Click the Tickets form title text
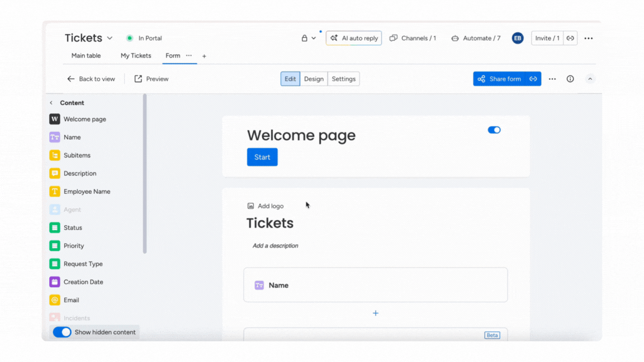The height and width of the screenshot is (362, 644). (270, 223)
